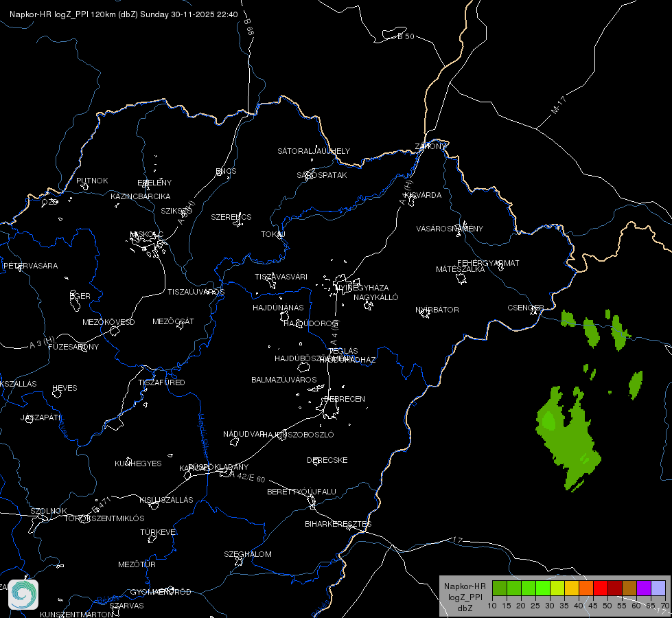Click the ZÁHONY border town label
672x618 pixels.
point(430,146)
